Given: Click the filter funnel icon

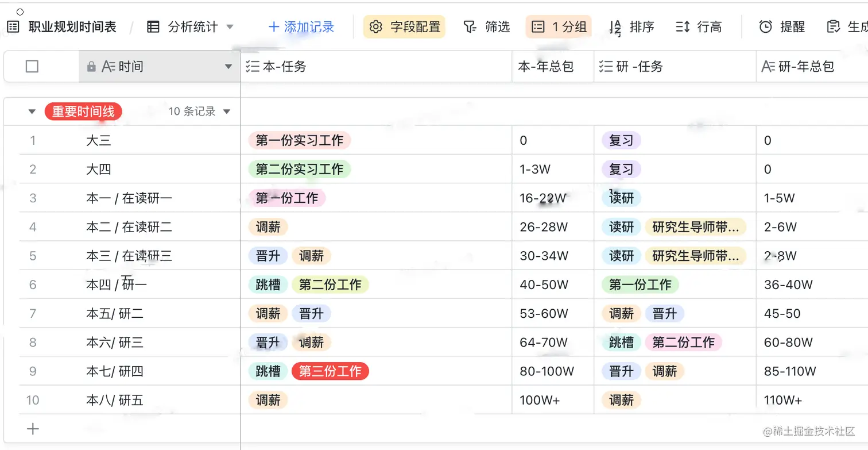Looking at the screenshot, I should (x=470, y=27).
